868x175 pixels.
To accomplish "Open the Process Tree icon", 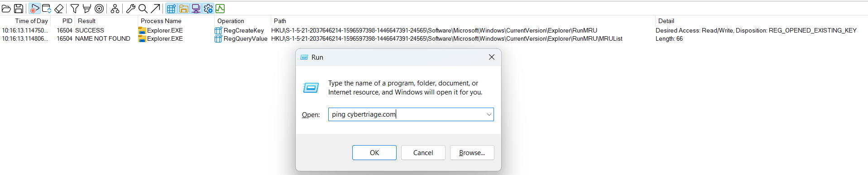I will click(x=115, y=9).
